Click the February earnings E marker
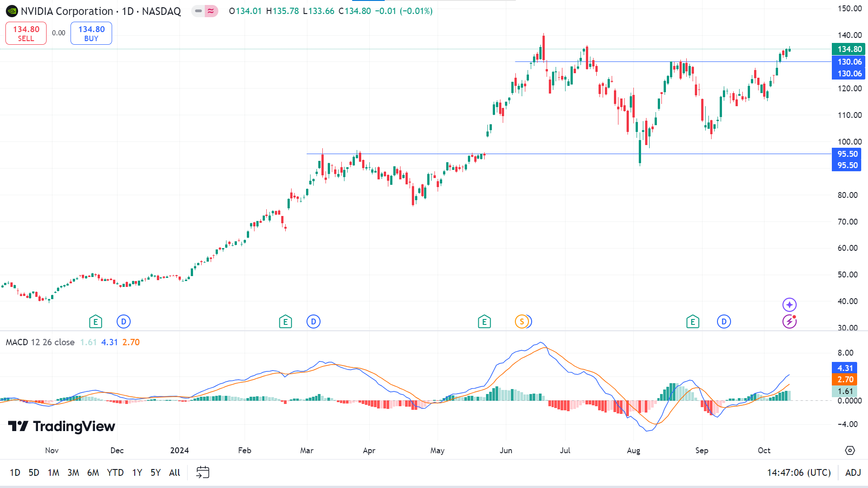The height and width of the screenshot is (488, 868). tap(285, 322)
